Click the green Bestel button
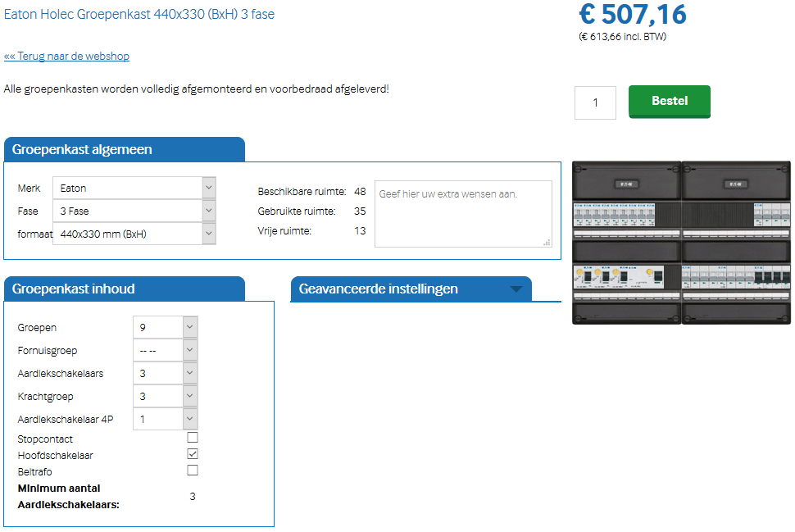 tap(670, 102)
